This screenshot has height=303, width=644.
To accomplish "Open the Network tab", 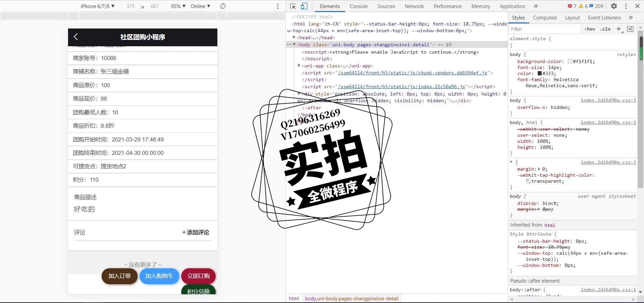I will coord(414,6).
